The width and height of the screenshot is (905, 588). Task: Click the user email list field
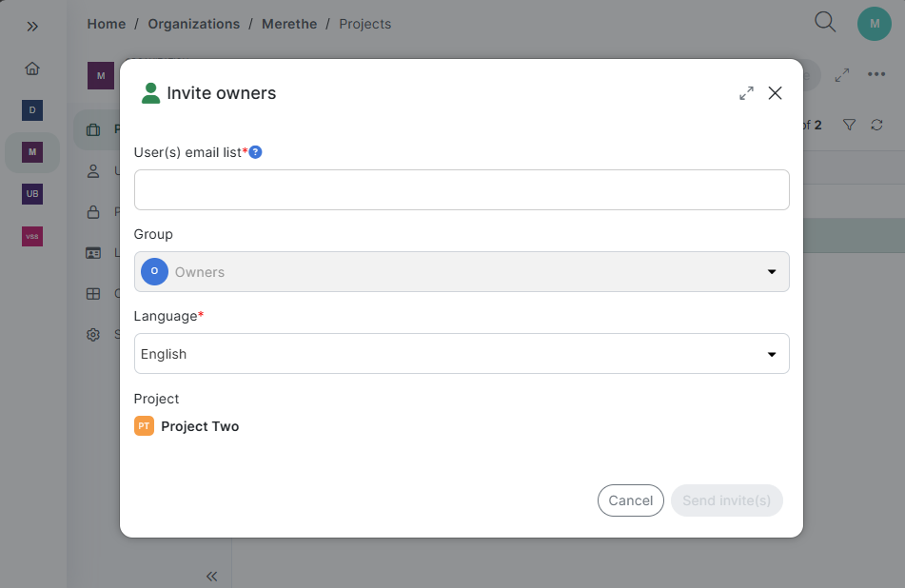click(x=462, y=190)
